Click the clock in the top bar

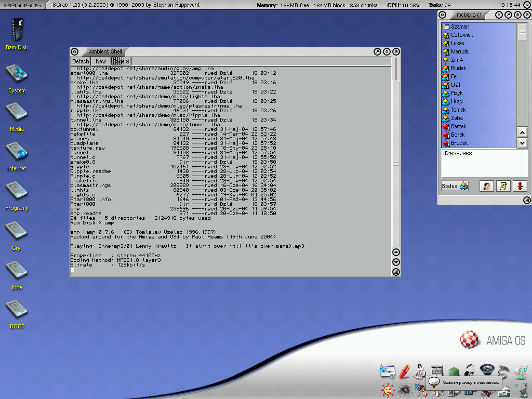pos(509,5)
